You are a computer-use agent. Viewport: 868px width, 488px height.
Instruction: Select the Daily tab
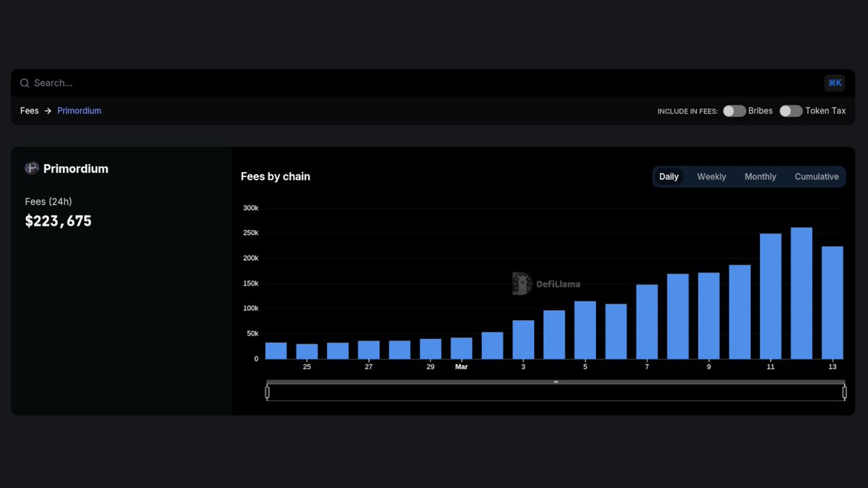click(669, 176)
